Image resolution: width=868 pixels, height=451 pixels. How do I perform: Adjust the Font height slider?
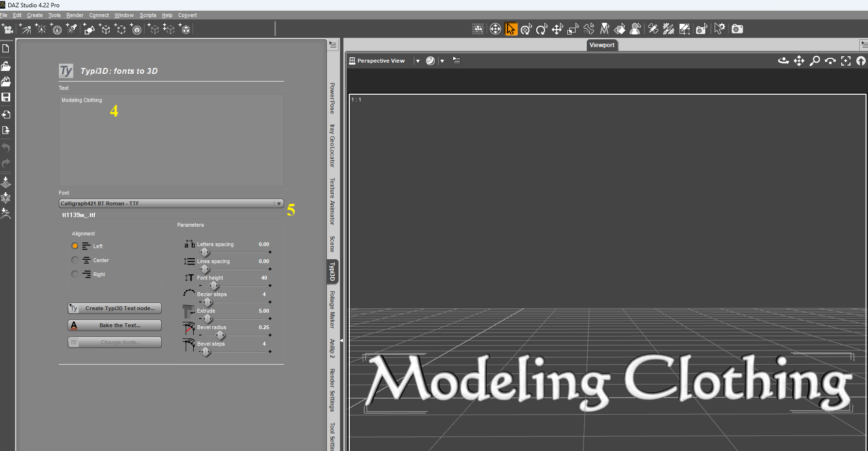214,286
